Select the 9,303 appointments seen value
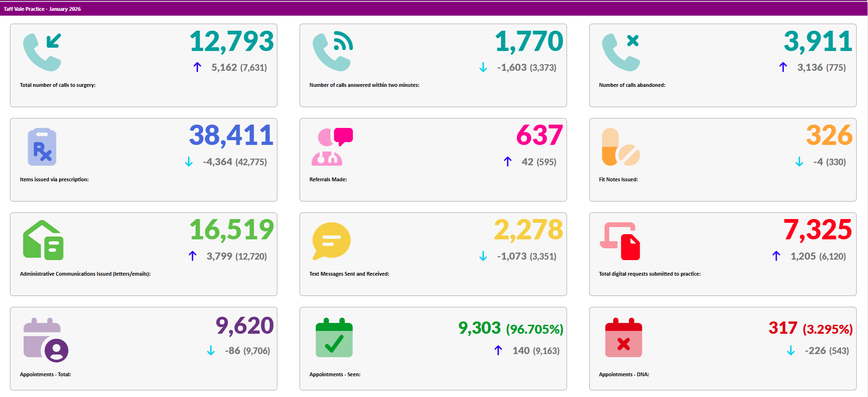 (x=479, y=328)
